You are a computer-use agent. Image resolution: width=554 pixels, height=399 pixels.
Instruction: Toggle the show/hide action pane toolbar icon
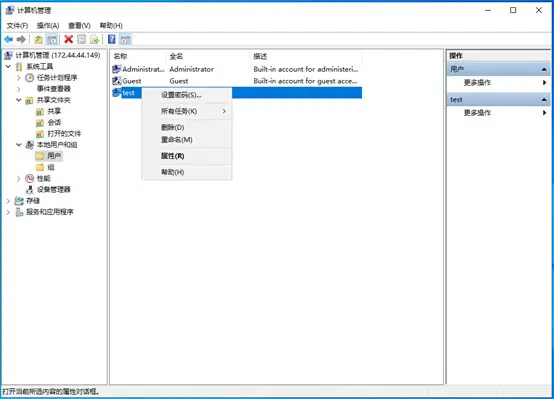[125, 40]
